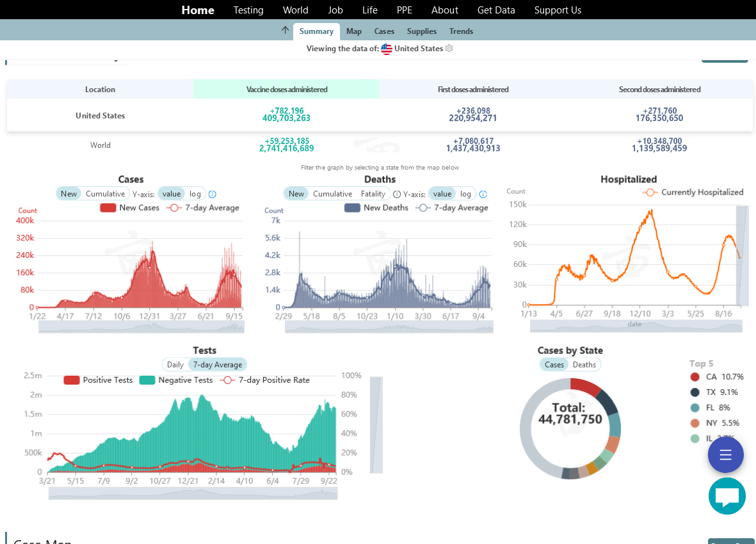The height and width of the screenshot is (544, 756).
Task: Switch to the Trends tab
Action: (462, 31)
